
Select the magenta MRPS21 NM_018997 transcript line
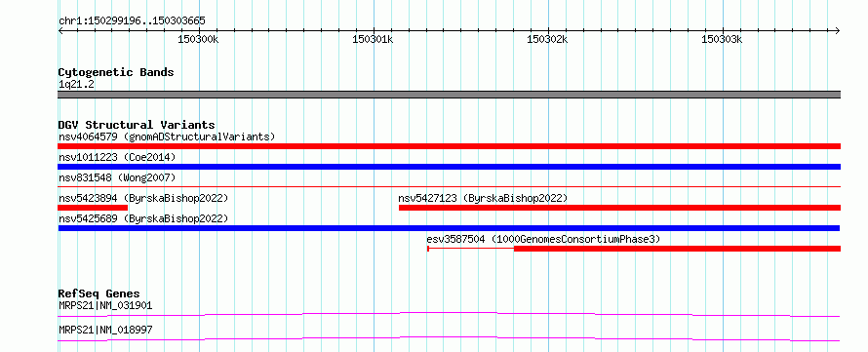[449, 338]
